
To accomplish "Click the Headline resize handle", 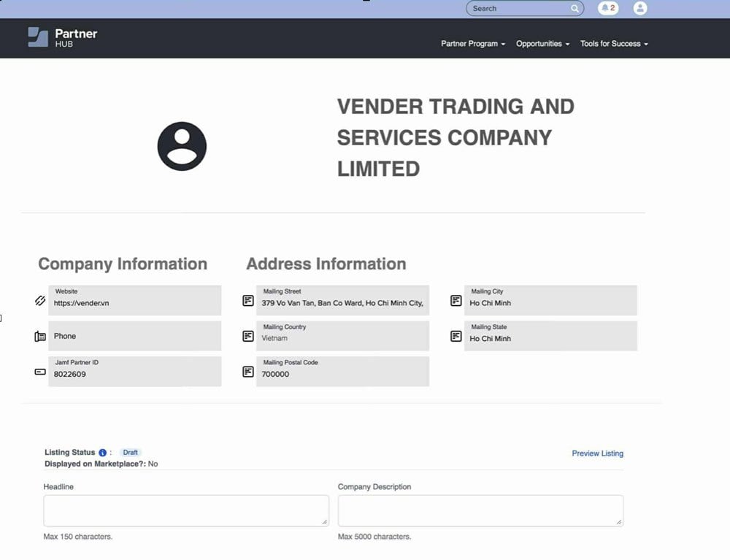I will [325, 522].
